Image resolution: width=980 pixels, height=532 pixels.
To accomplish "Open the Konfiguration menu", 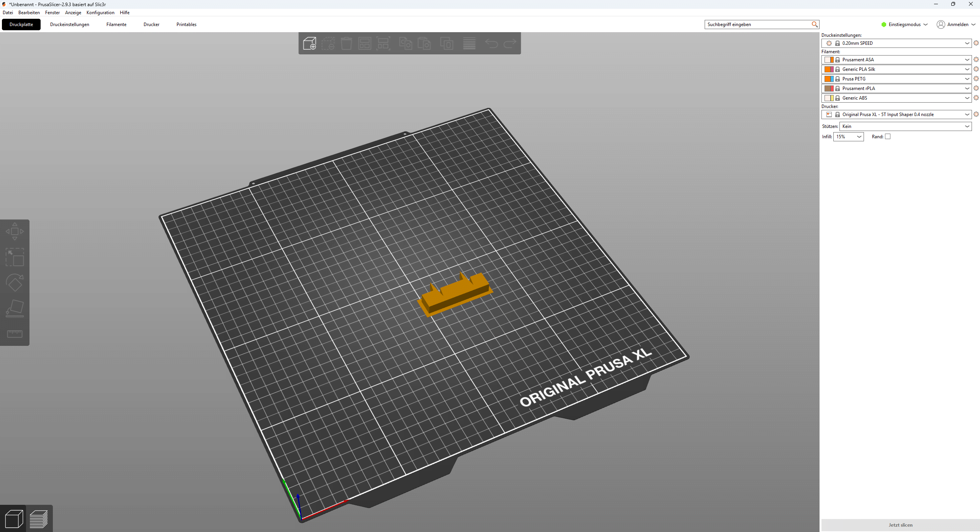I will (100, 13).
